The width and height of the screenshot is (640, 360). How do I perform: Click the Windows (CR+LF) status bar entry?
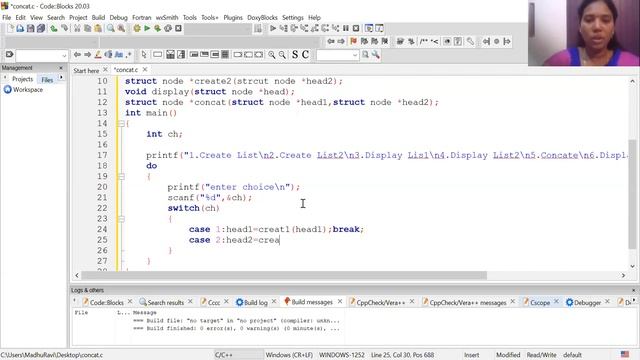coord(289,355)
